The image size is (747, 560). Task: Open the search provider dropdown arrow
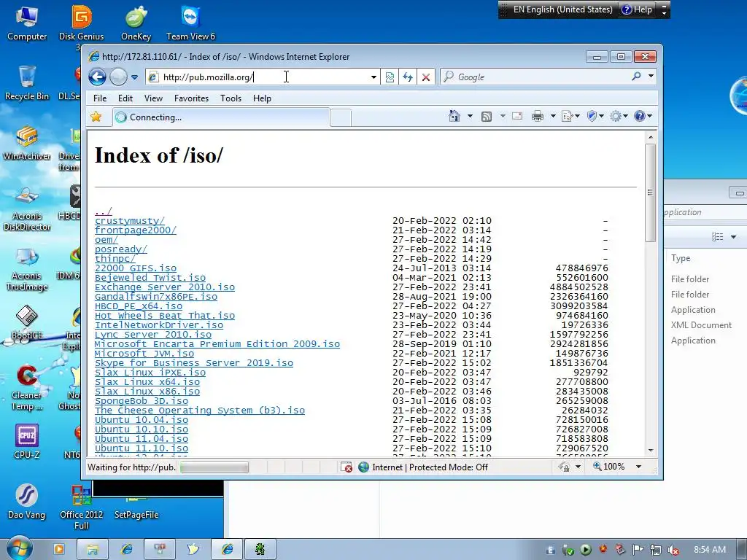pos(651,76)
